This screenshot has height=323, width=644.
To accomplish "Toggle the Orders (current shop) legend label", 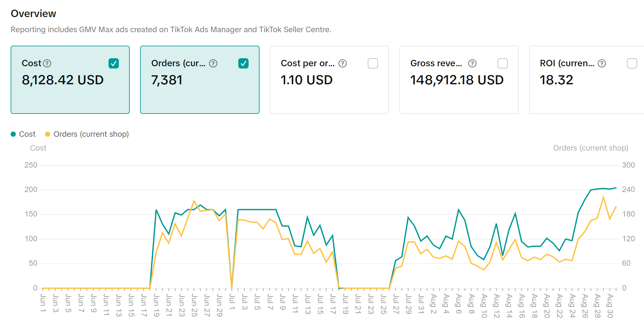I will click(x=91, y=134).
